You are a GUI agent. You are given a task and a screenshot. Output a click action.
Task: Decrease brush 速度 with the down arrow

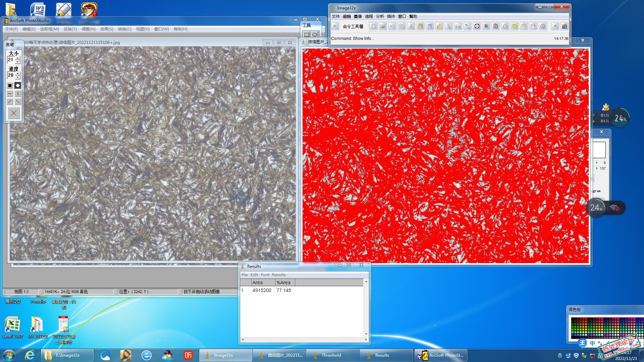click(x=18, y=77)
